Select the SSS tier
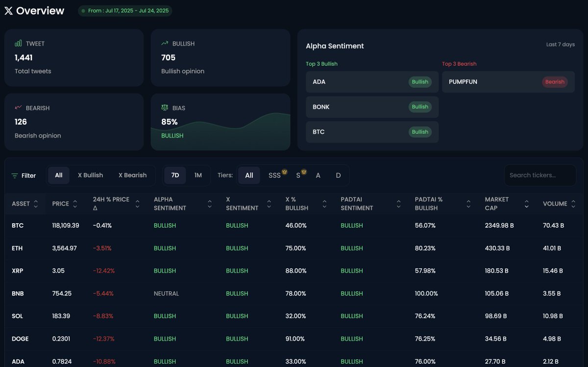Image resolution: width=588 pixels, height=367 pixels. point(275,175)
